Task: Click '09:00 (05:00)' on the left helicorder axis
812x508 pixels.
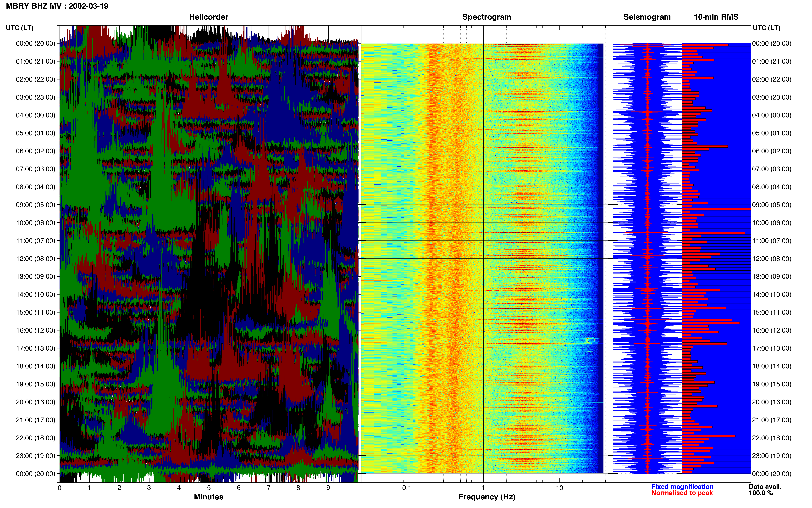Action: 36,205
